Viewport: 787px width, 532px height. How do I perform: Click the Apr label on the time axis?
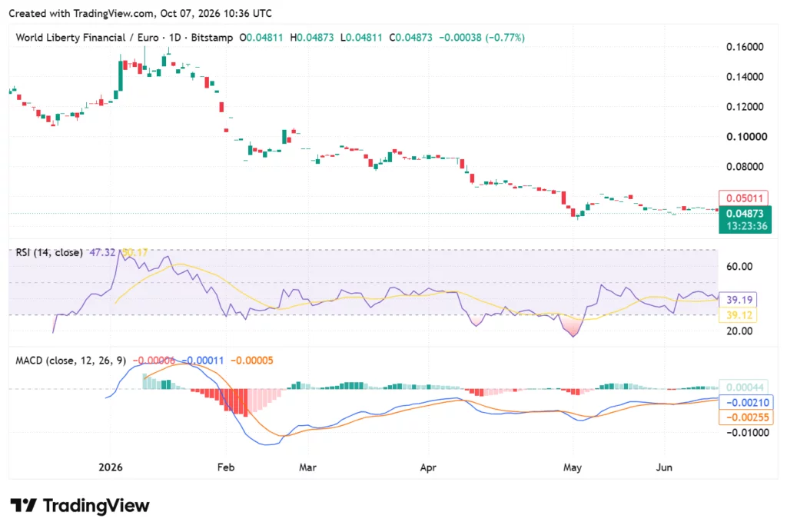click(428, 467)
